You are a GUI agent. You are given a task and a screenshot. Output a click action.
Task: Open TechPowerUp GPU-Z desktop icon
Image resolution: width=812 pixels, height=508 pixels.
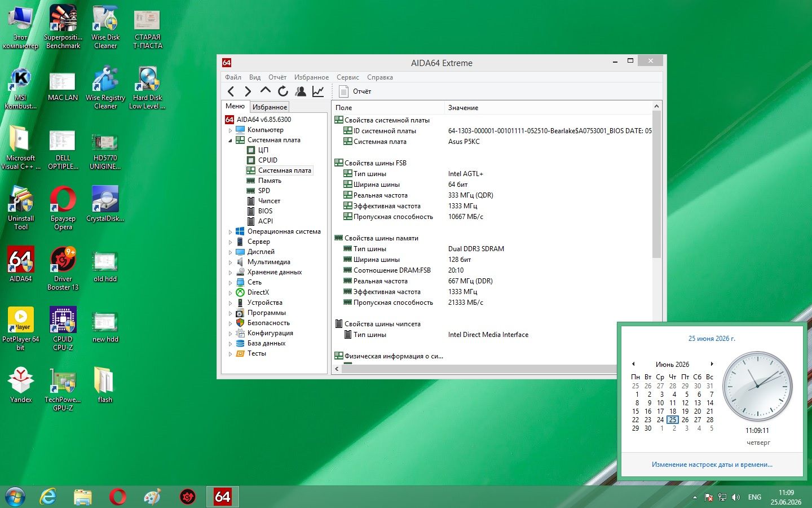(63, 389)
